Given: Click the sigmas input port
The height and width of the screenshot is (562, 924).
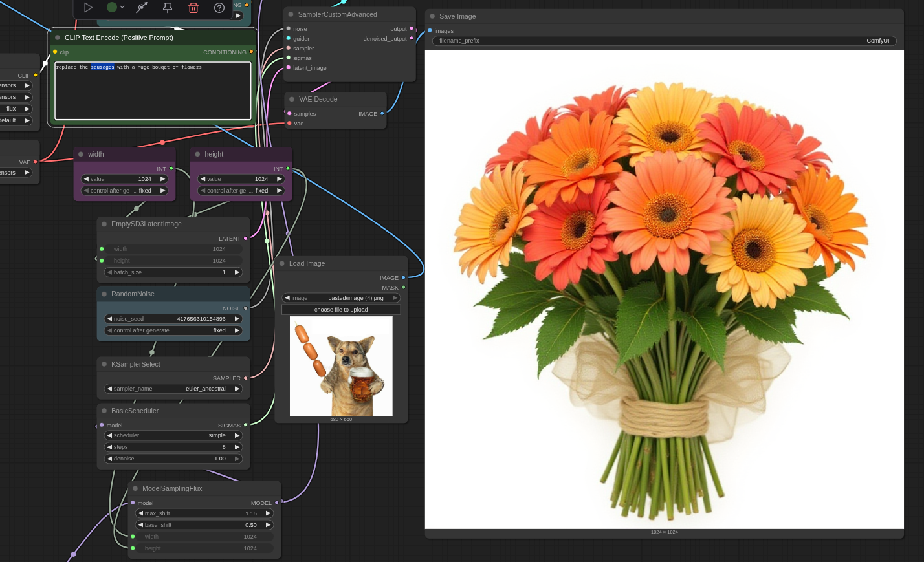Looking at the screenshot, I should click(289, 58).
